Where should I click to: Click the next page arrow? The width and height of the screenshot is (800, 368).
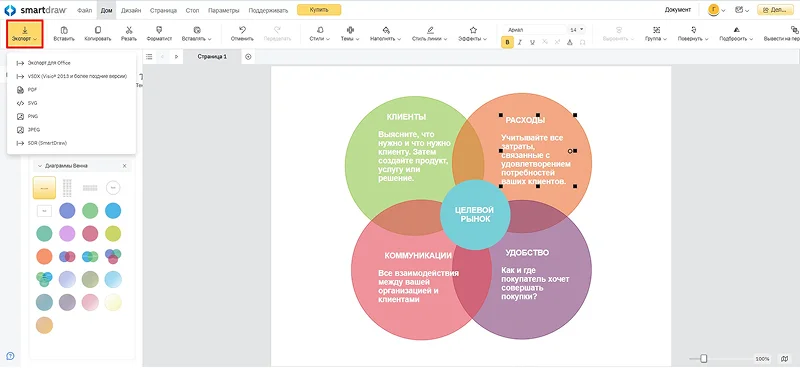(177, 57)
